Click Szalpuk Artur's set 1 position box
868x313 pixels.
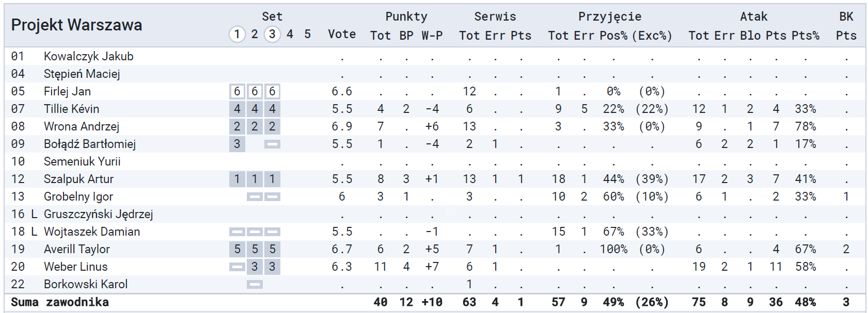(x=237, y=179)
